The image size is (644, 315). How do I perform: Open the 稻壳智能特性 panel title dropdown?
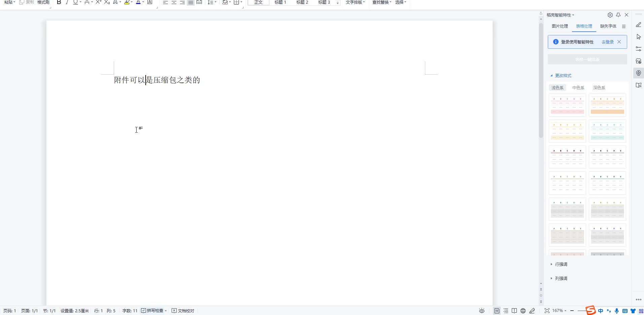[561, 15]
